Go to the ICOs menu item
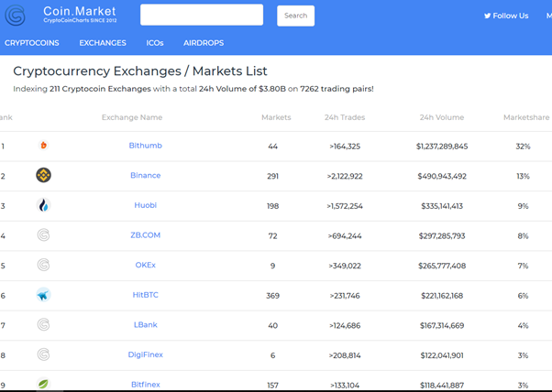 click(155, 43)
